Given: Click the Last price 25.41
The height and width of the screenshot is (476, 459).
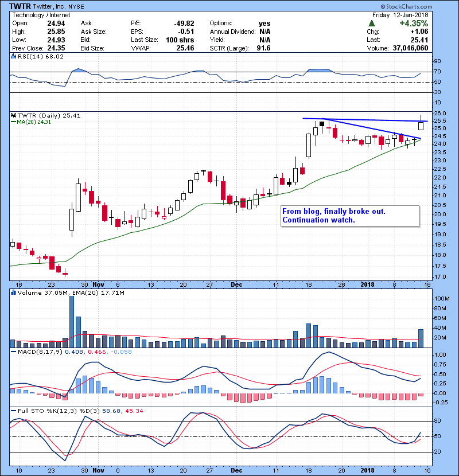Looking at the screenshot, I should tap(419, 40).
